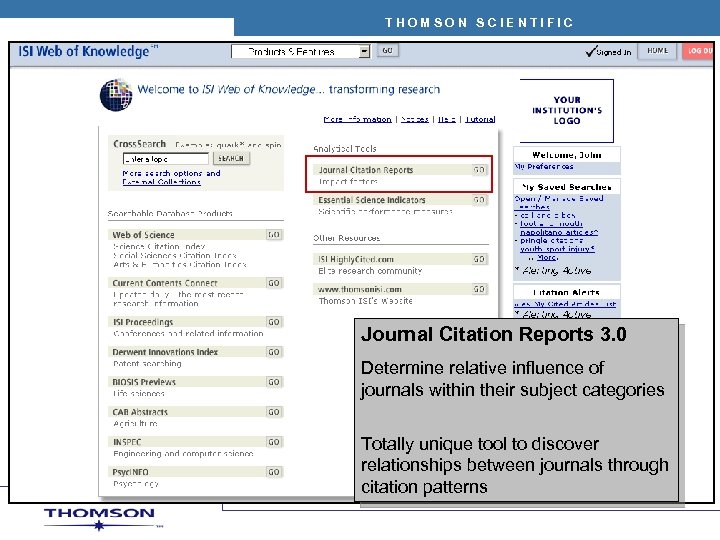Click GO for Current Contents Connect

coord(274,283)
